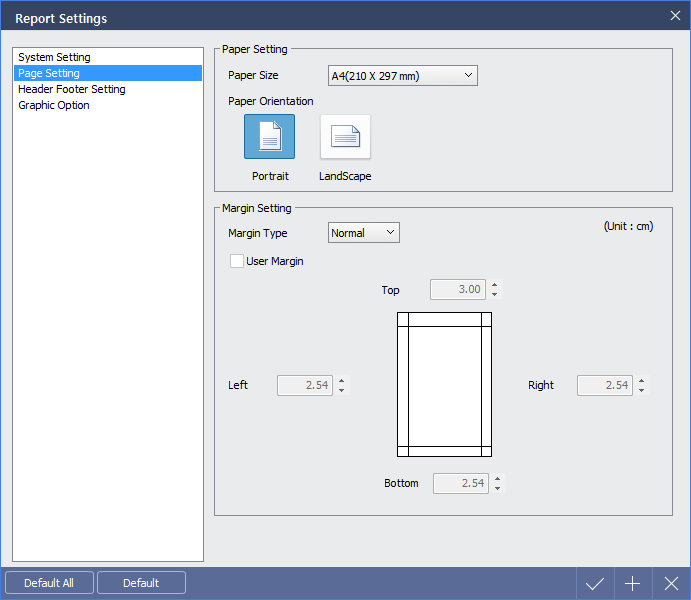Click the Default All button

(49, 583)
